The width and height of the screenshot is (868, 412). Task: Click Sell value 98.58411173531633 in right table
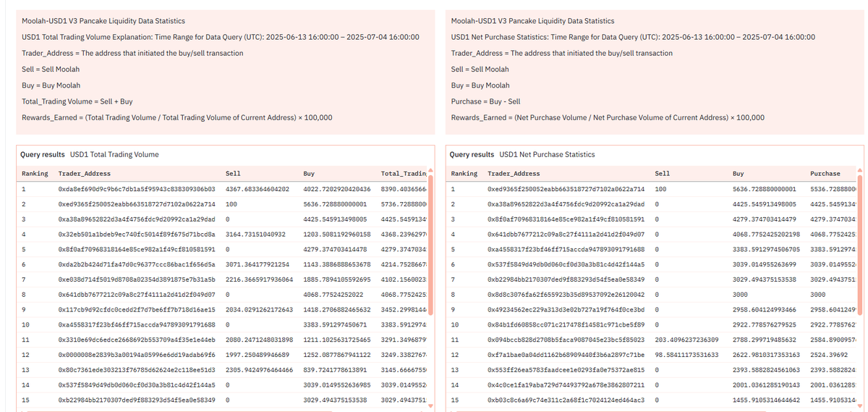(686, 355)
